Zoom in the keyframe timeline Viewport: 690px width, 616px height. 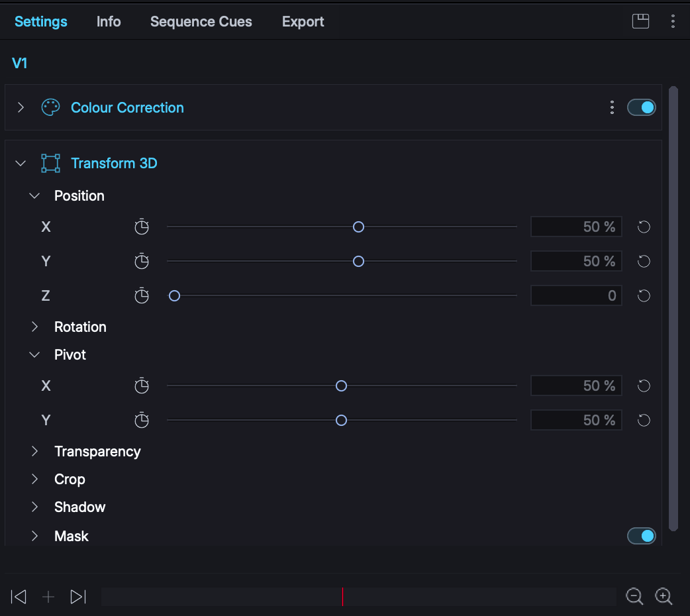[x=664, y=597]
